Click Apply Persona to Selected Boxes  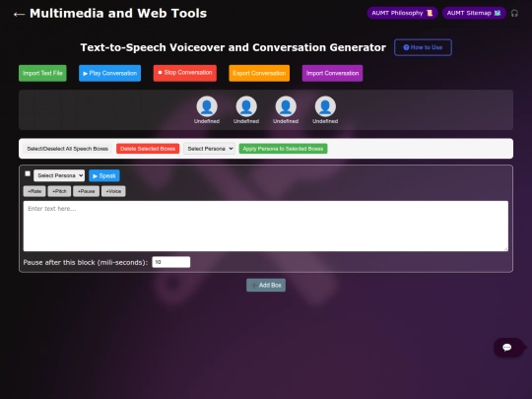tap(283, 149)
